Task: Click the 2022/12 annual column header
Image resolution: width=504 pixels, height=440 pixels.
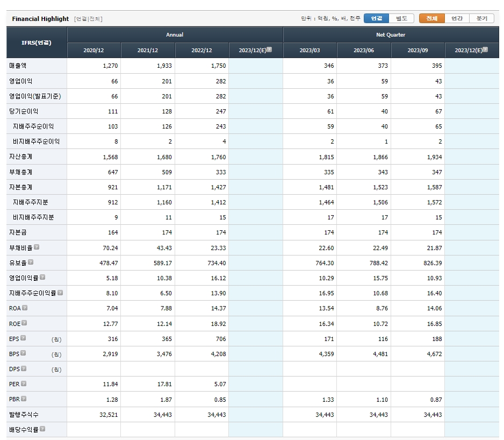Action: coord(201,51)
